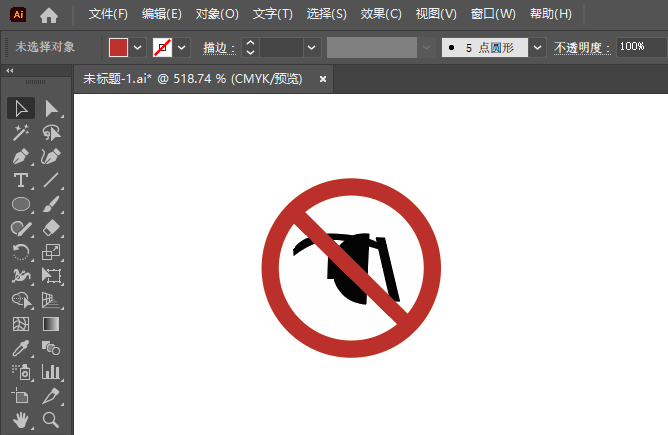Viewport: 668px width, 435px height.
Task: Select the Gradient tool
Action: pyautogui.click(x=52, y=324)
